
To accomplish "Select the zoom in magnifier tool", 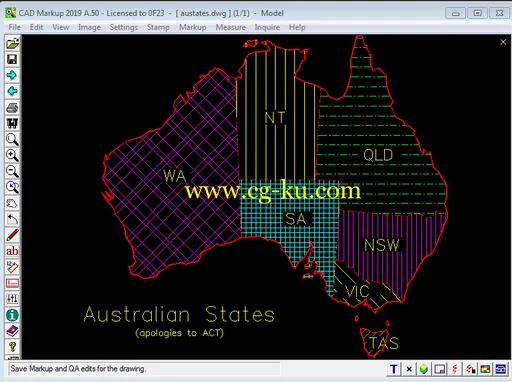I will (12, 155).
